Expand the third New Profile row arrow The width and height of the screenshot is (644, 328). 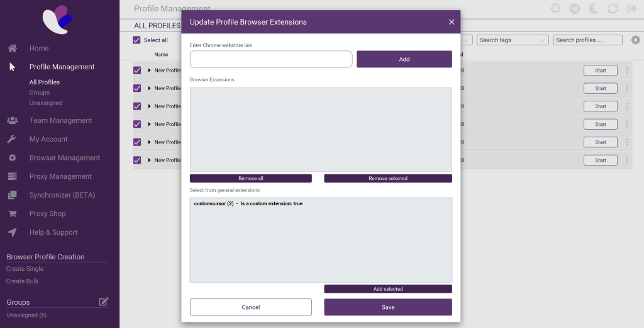(150, 106)
